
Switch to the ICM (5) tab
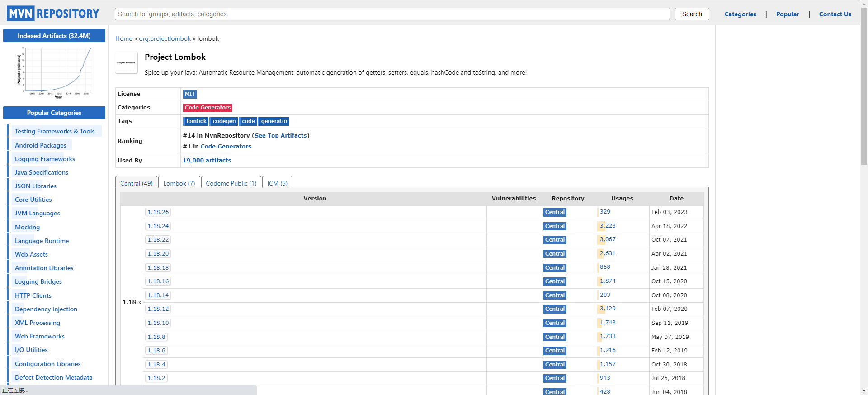tap(278, 183)
